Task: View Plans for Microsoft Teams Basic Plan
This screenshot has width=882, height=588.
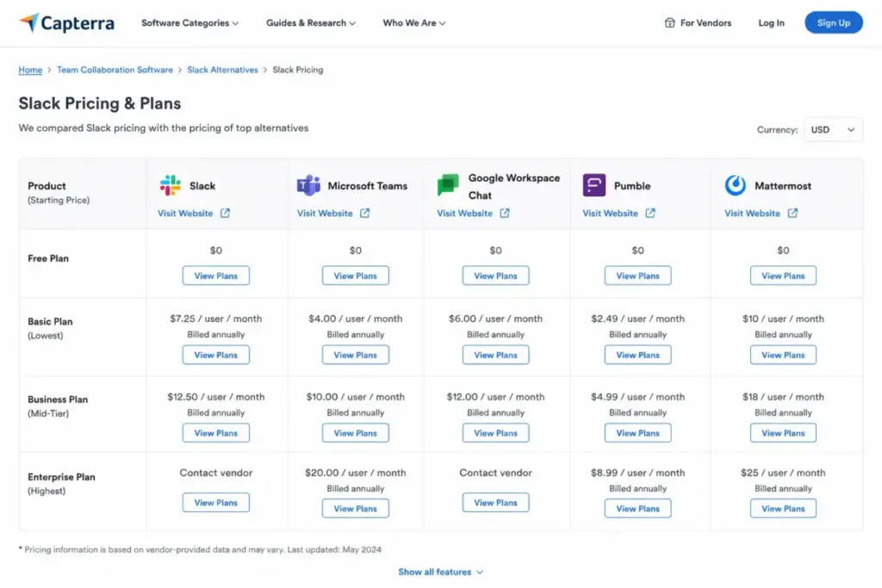Action: click(x=356, y=355)
